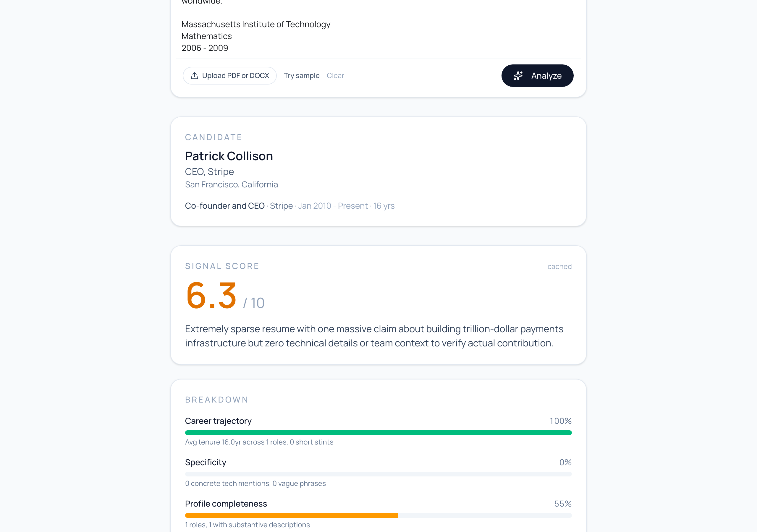This screenshot has width=757, height=532.
Task: Click the upload arrow icon
Action: click(x=195, y=75)
